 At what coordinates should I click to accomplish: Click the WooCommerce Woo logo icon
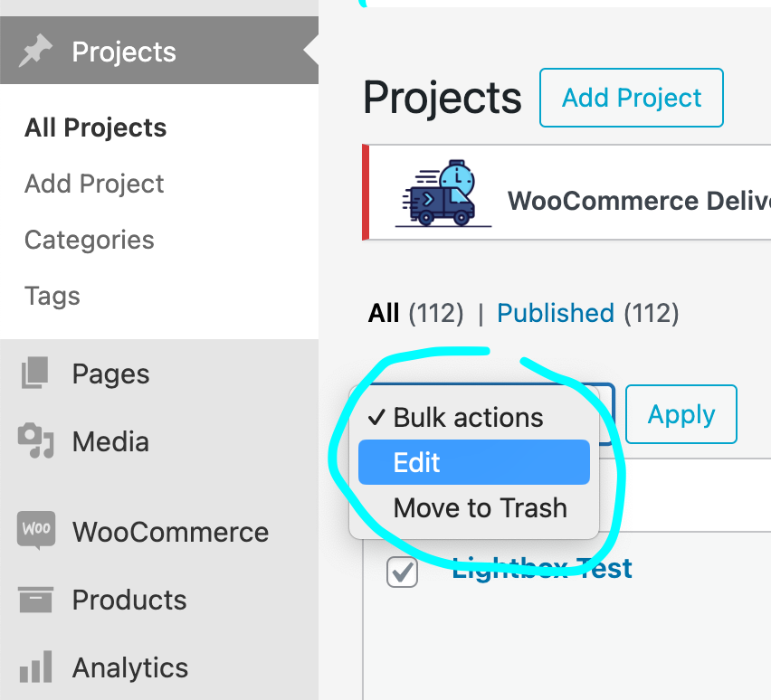(x=36, y=530)
